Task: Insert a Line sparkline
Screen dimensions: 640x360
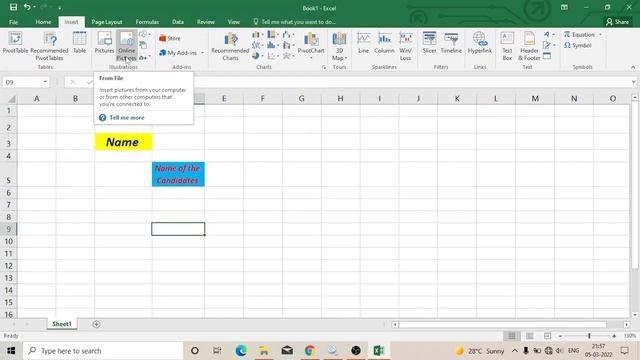Action: tap(363, 42)
